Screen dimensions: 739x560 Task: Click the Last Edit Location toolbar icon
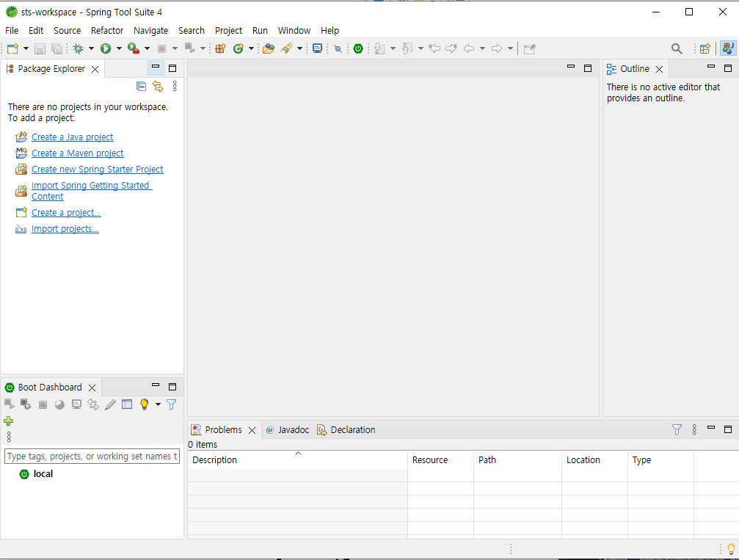[x=434, y=48]
